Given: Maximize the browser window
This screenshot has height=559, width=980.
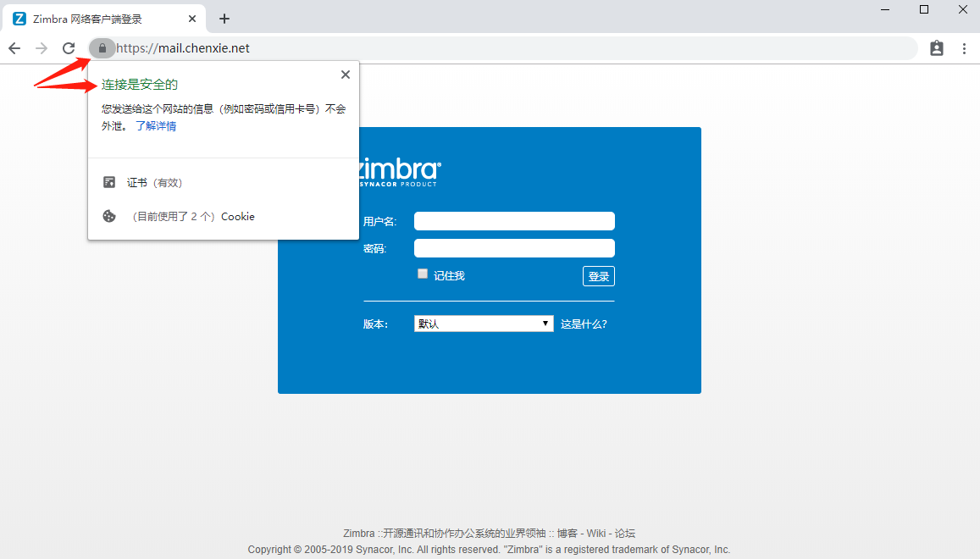Looking at the screenshot, I should [924, 9].
